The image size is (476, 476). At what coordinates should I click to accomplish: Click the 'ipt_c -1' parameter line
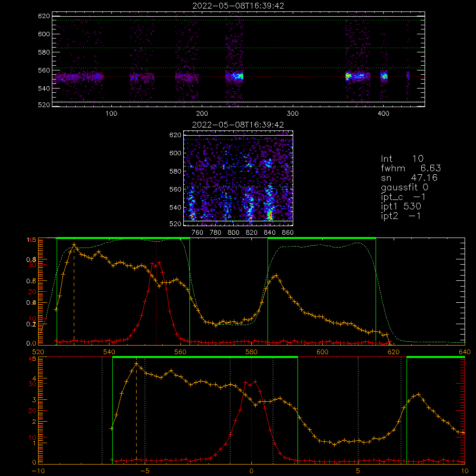coord(403,198)
